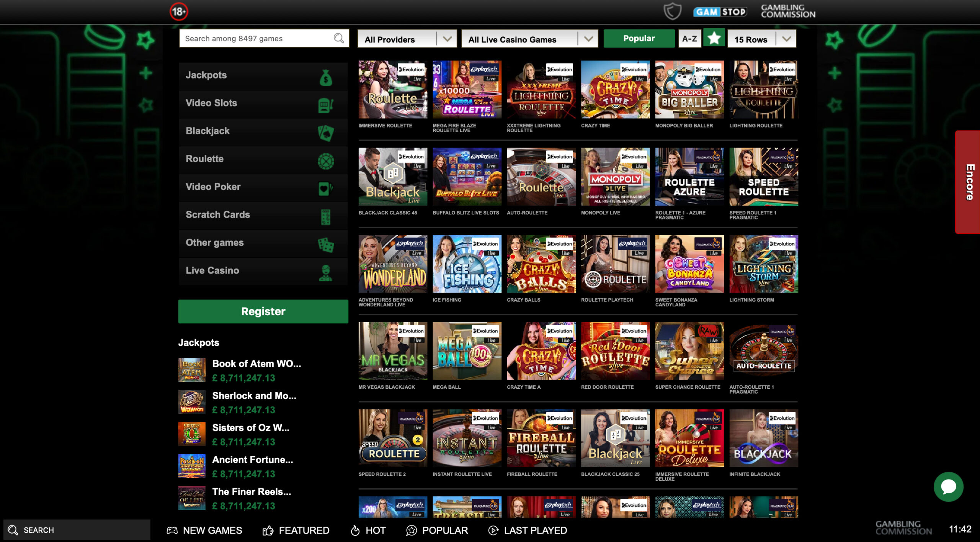The width and height of the screenshot is (980, 542).
Task: Launch Fireball Roulette game
Action: pos(541,438)
